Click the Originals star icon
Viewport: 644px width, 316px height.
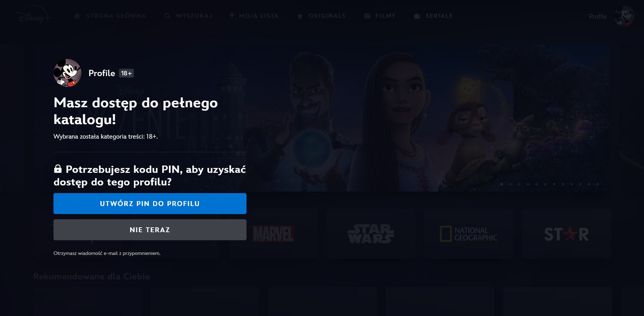click(x=300, y=16)
